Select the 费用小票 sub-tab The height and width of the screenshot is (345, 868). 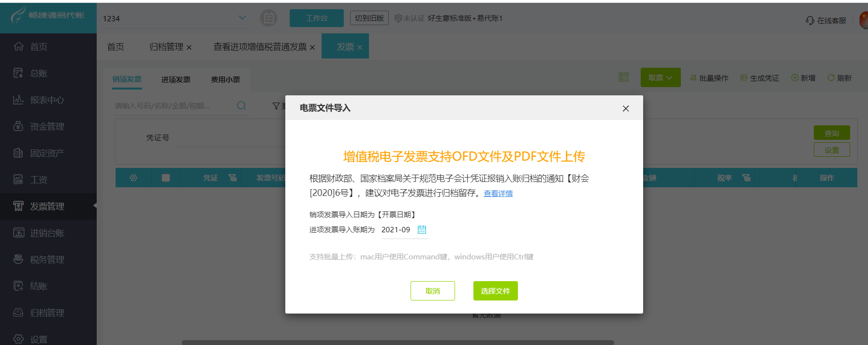(225, 79)
